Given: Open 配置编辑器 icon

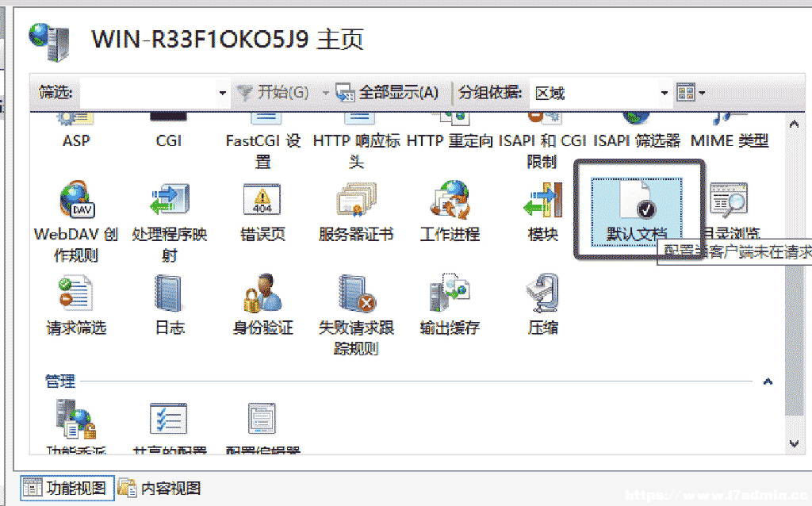Looking at the screenshot, I should click(262, 419).
